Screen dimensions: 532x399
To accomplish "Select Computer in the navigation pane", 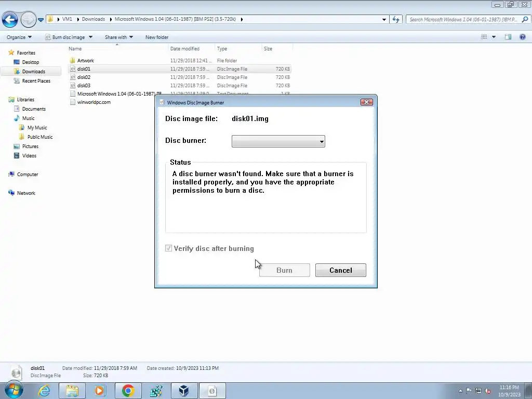I will tap(23, 175).
